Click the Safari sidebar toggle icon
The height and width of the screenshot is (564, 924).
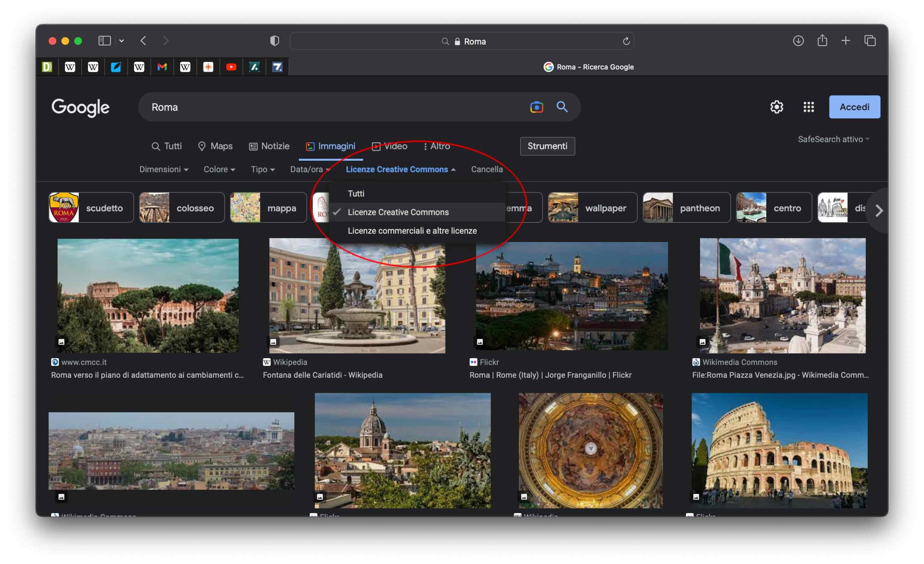104,40
